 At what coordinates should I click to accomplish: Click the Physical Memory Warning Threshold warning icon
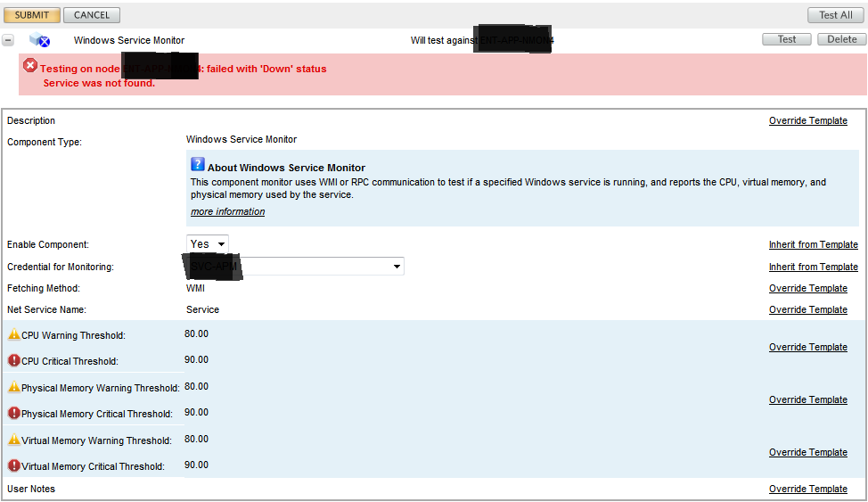point(14,387)
